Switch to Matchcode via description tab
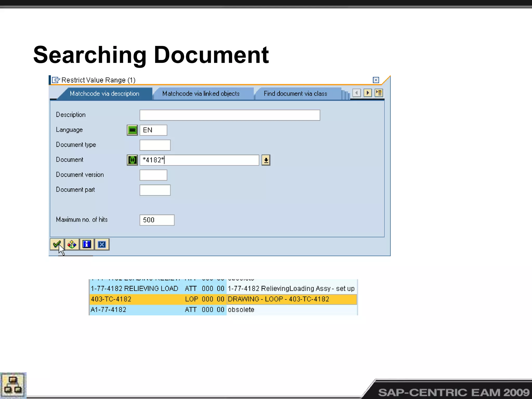Image resolution: width=532 pixels, height=399 pixels. [104, 94]
